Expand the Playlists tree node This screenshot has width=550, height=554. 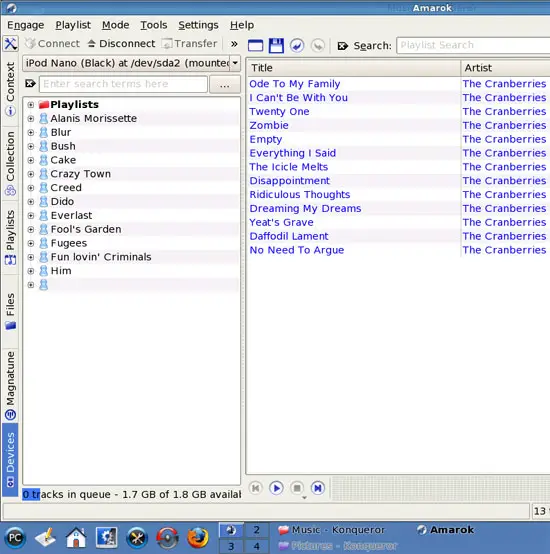click(31, 105)
